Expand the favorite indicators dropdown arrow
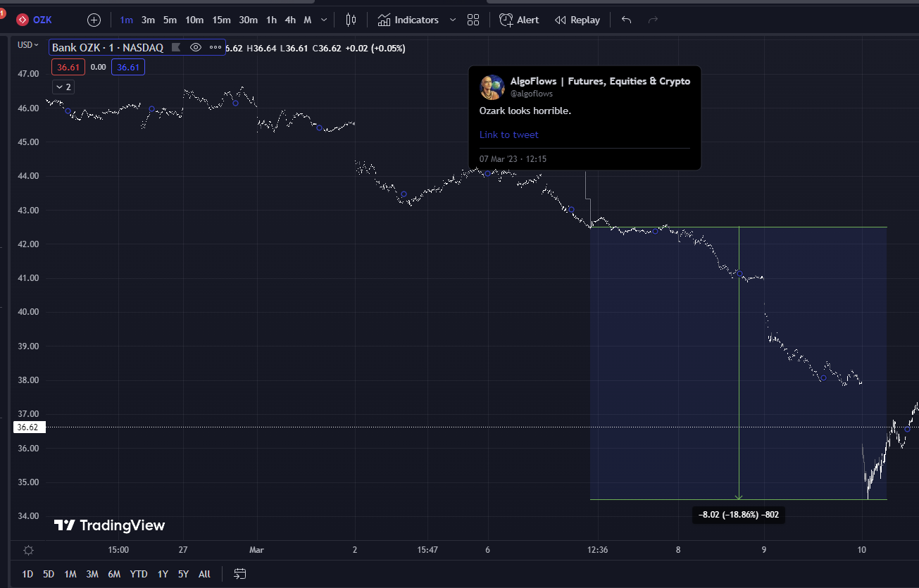This screenshot has height=588, width=919. (x=453, y=20)
